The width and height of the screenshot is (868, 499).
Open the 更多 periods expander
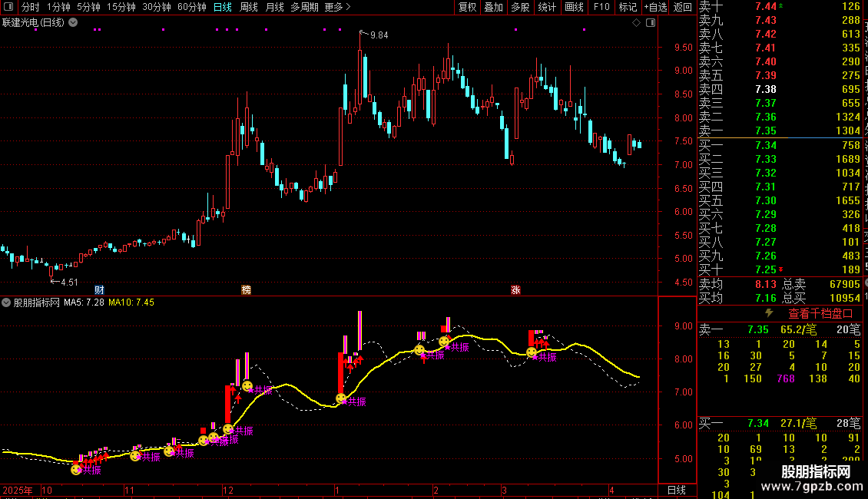tap(337, 7)
